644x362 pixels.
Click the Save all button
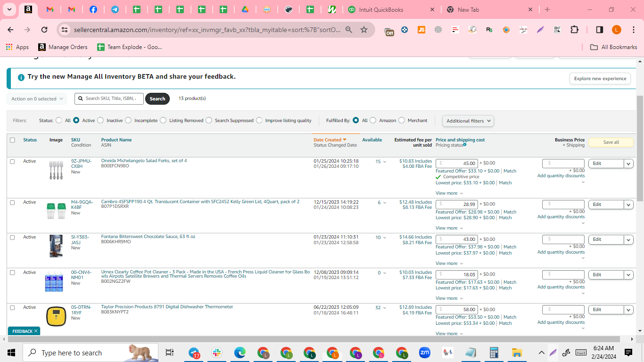pos(611,142)
